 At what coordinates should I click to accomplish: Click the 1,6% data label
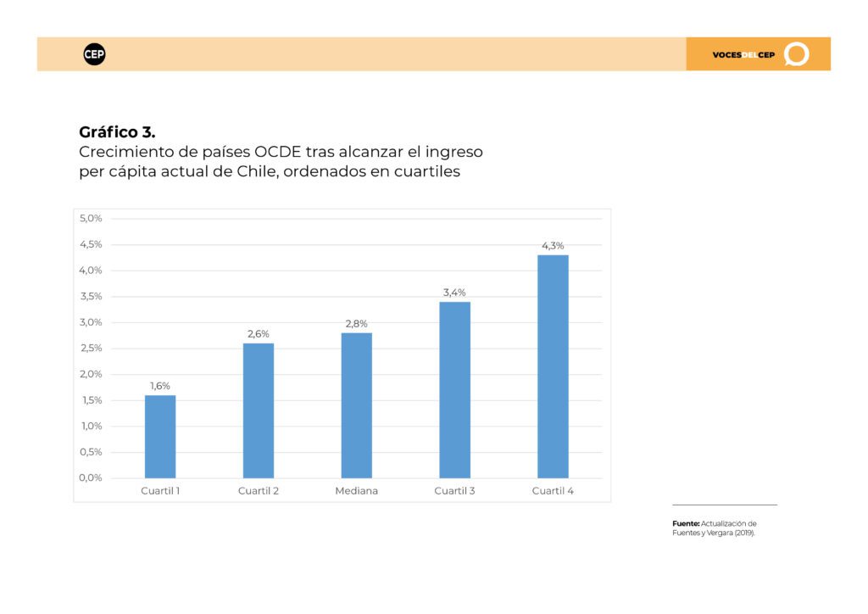160,386
